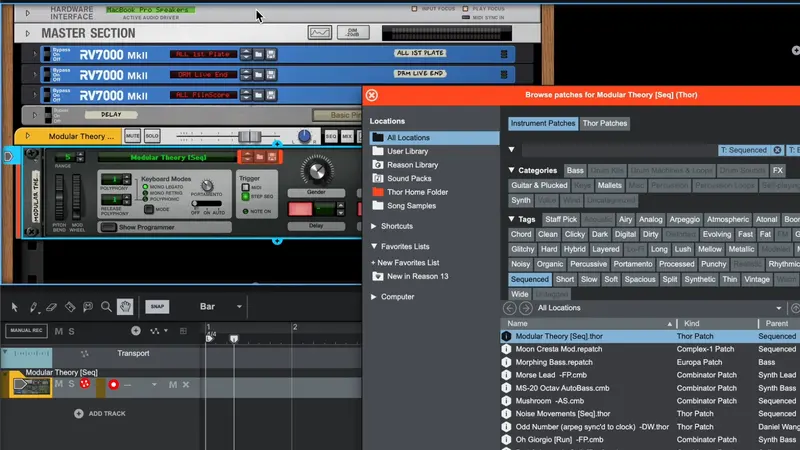Select All Locations in browser sidebar

click(434, 138)
